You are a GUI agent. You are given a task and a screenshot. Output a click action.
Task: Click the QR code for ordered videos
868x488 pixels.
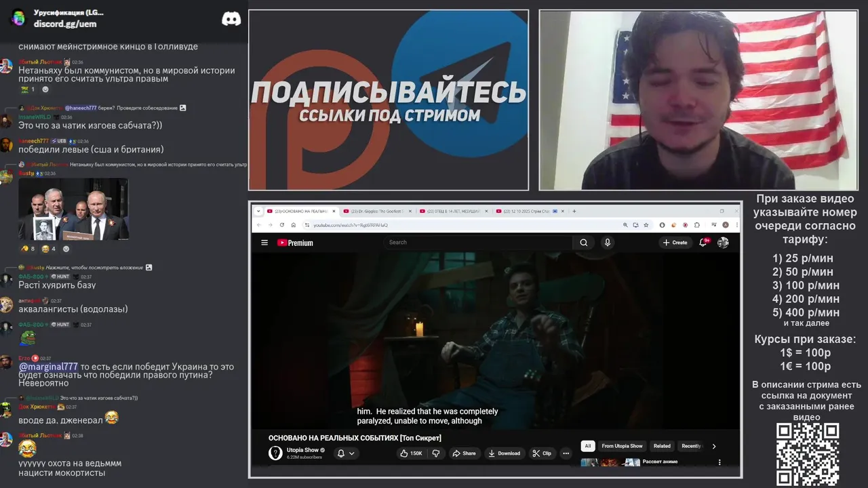coord(808,455)
